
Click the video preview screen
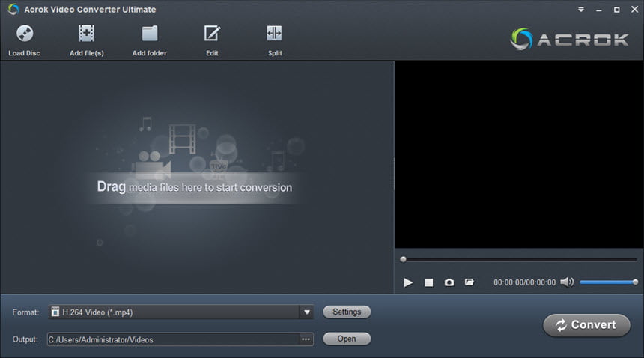pyautogui.click(x=519, y=155)
